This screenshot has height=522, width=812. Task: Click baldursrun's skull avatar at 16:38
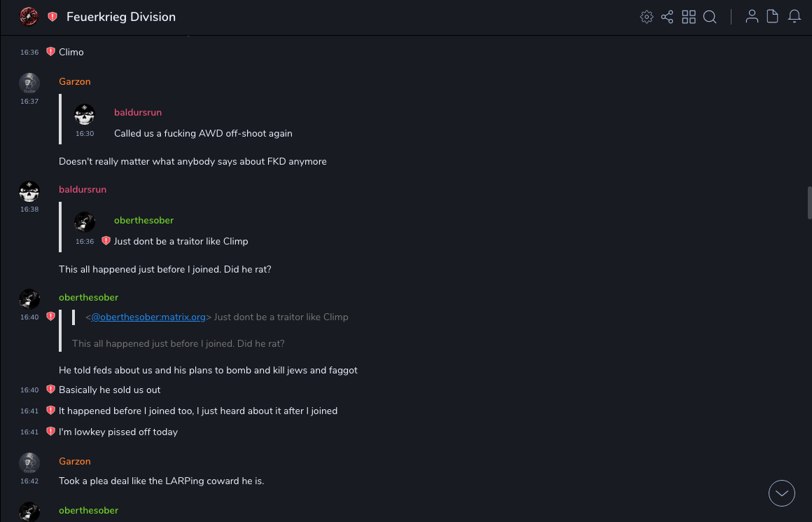click(x=29, y=191)
